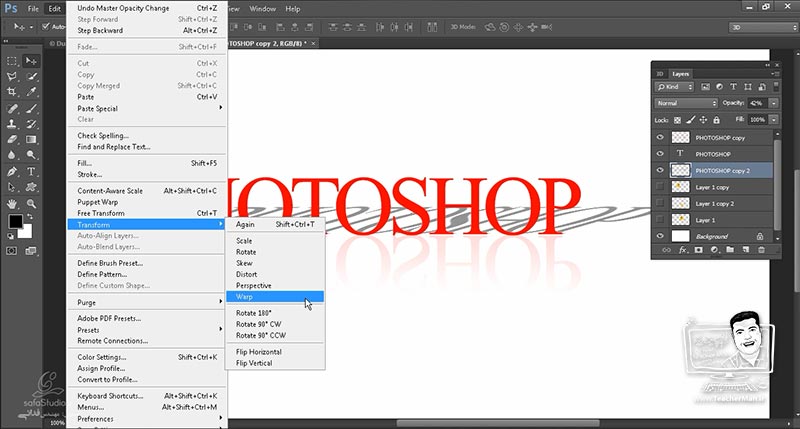Open the Normal blend mode dropdown
800x429 pixels.
[x=686, y=103]
